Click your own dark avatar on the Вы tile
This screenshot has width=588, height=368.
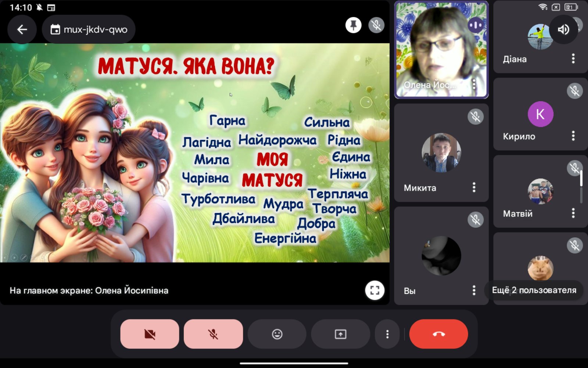tap(441, 256)
